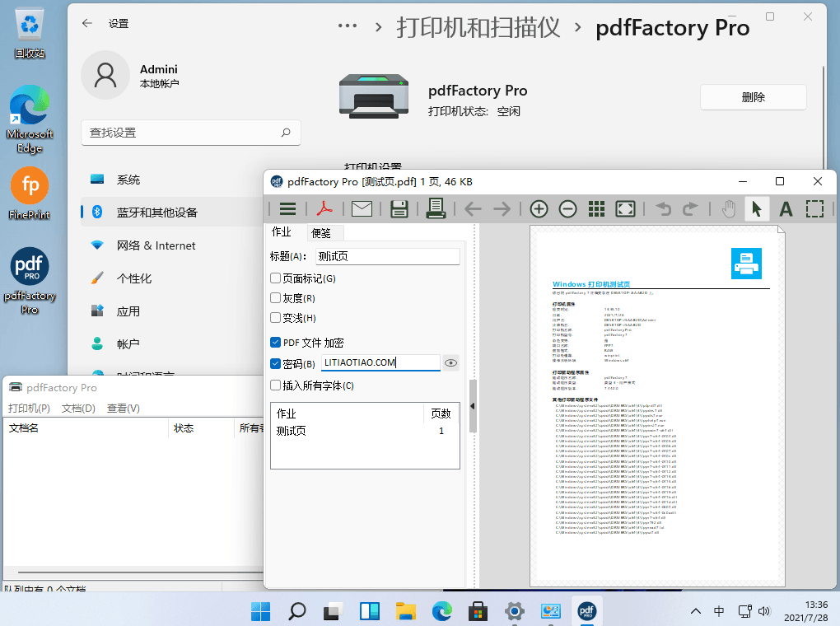Click the page preview thumbnail
This screenshot has width=840, height=626.
[657, 406]
